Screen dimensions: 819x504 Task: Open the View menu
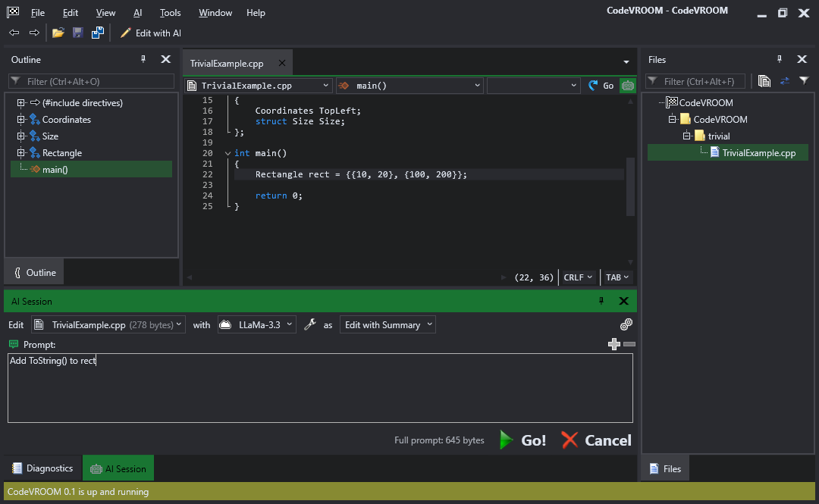[105, 13]
